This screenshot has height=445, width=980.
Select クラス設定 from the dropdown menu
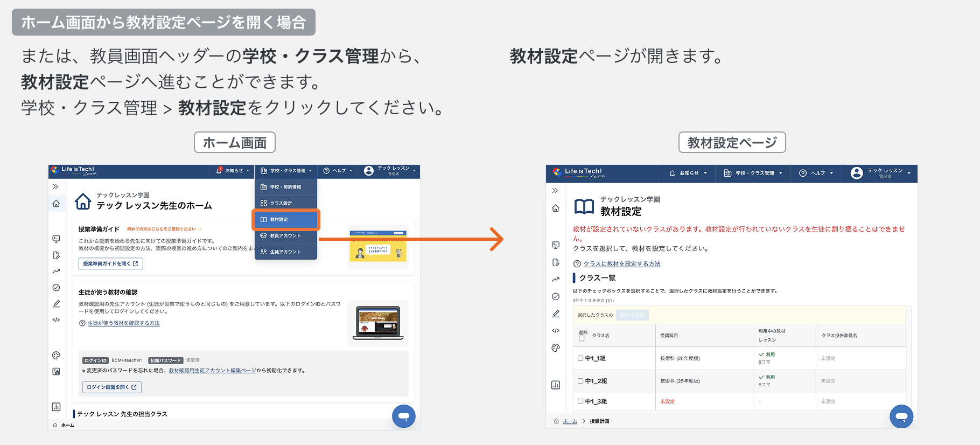(286, 203)
